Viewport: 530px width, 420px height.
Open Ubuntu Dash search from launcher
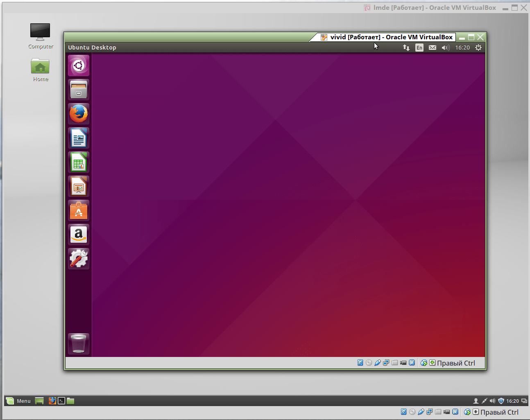click(x=79, y=65)
